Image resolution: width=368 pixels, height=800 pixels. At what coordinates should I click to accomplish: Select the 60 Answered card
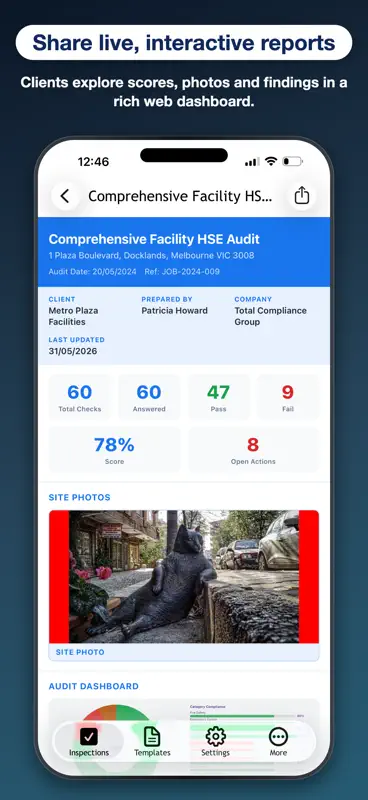point(149,397)
